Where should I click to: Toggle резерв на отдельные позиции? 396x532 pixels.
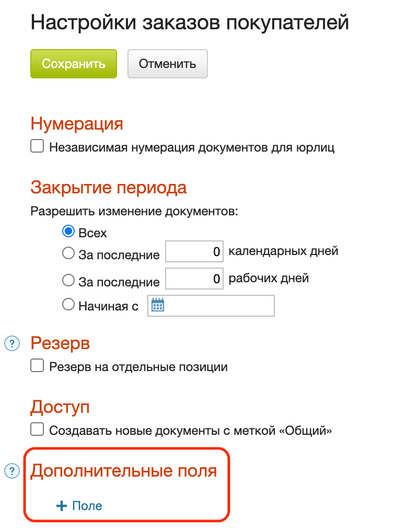click(37, 366)
